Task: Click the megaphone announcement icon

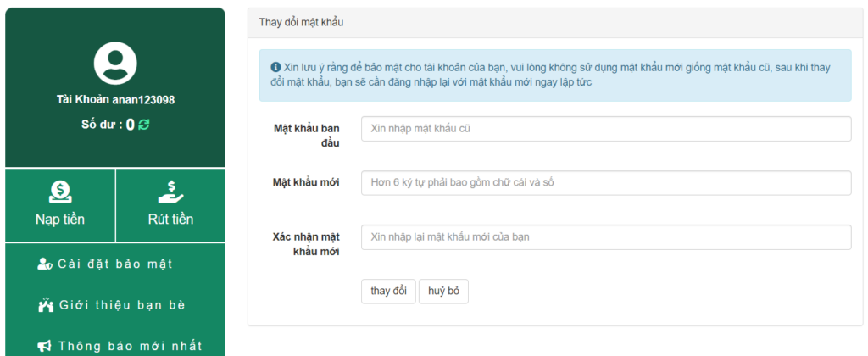Action: [45, 347]
